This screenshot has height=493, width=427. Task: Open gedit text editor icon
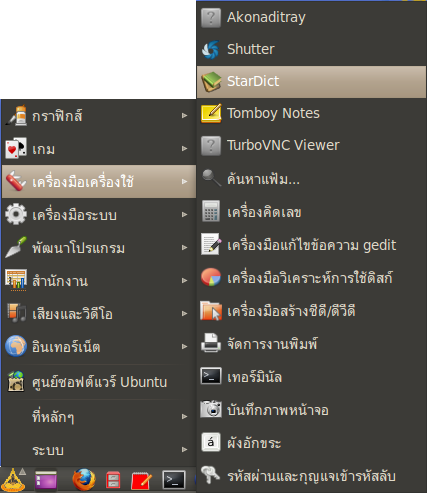click(211, 244)
